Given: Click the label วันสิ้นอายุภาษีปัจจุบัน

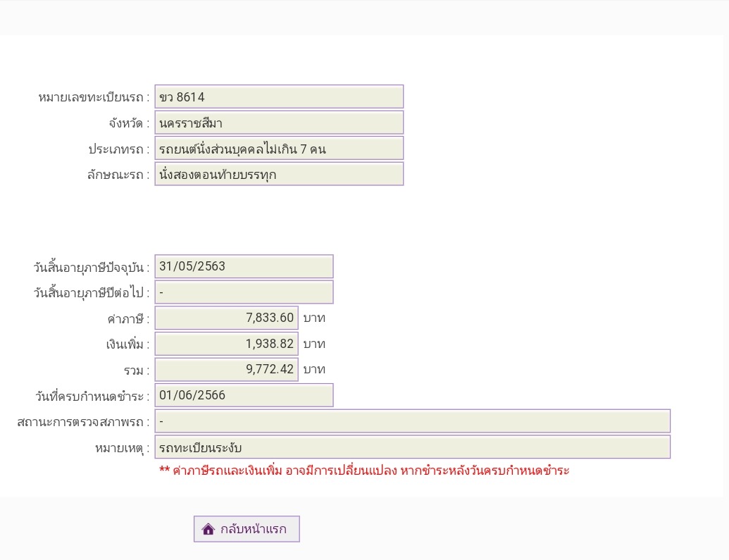Looking at the screenshot, I should [92, 267].
